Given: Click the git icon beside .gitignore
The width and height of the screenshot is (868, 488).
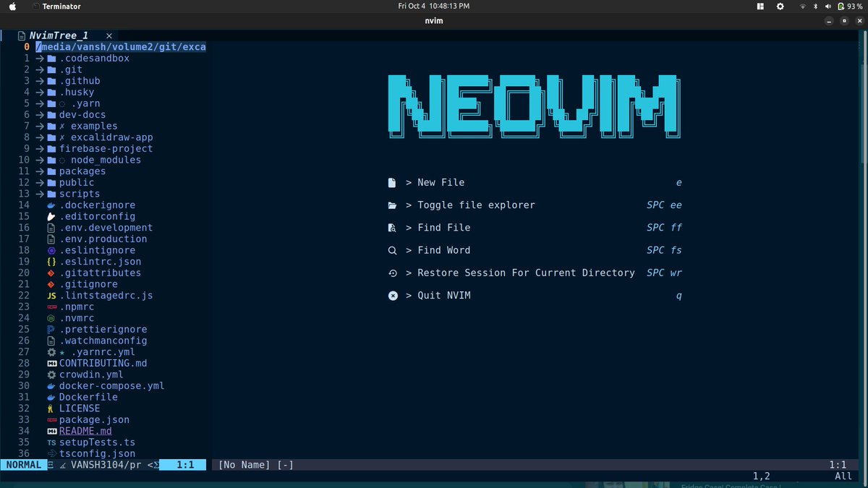Looking at the screenshot, I should click(x=51, y=284).
